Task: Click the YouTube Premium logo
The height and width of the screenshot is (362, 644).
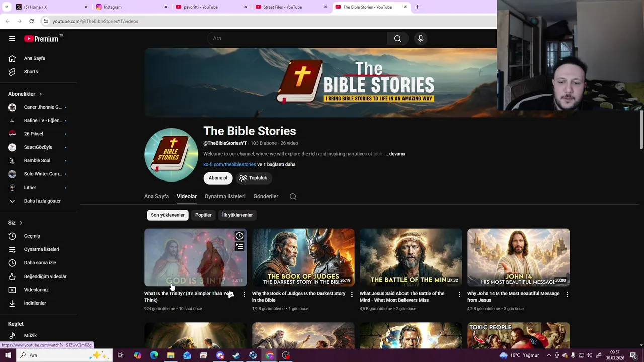Action: 41,39
